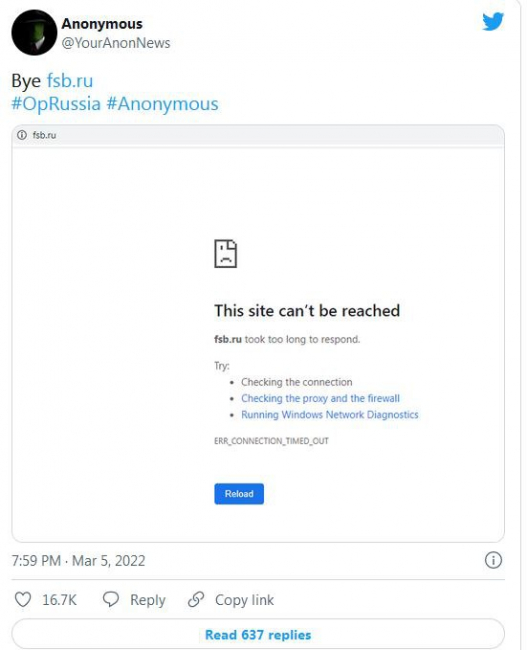Click the sad page error icon

point(226,253)
